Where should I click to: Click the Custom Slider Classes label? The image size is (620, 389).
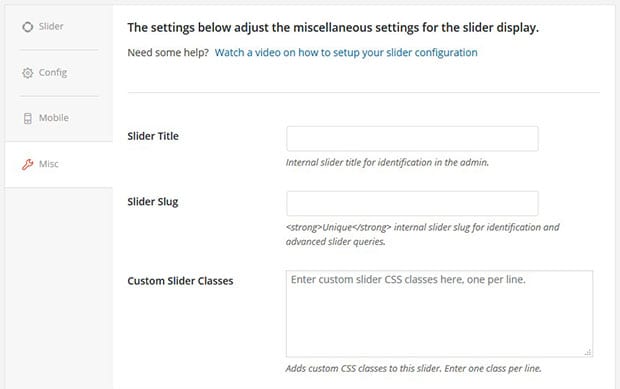180,281
